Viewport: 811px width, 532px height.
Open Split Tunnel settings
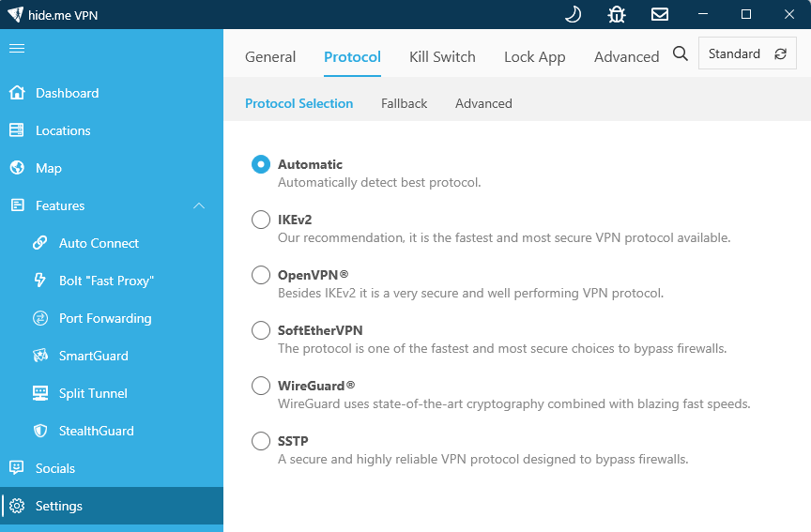93,393
